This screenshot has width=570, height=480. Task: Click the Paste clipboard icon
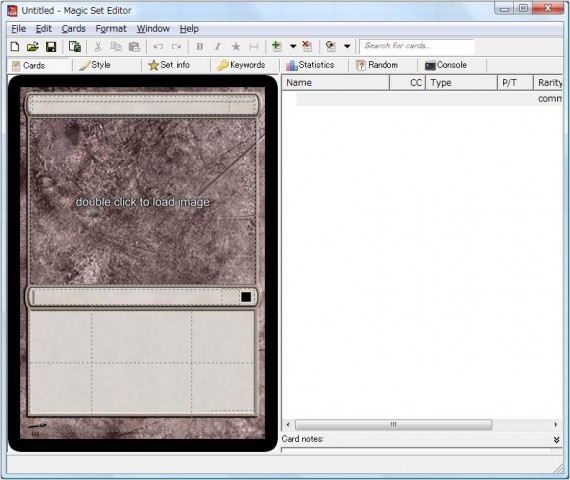point(134,47)
